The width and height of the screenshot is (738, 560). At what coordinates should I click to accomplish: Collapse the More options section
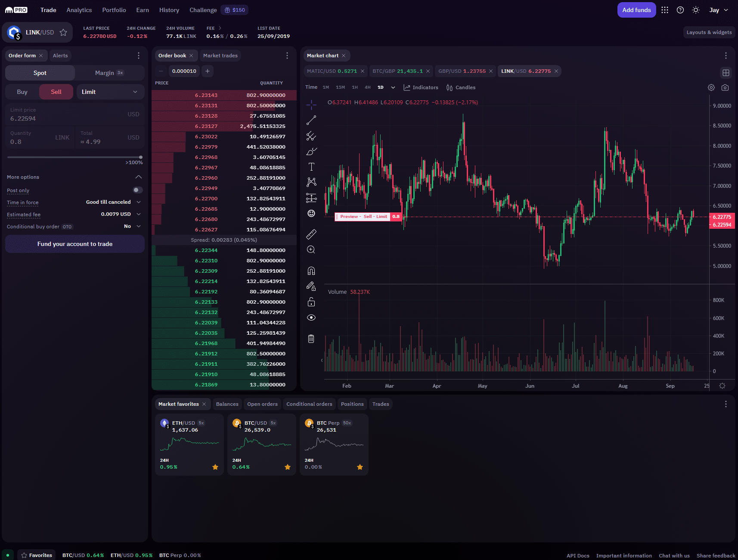tap(139, 177)
